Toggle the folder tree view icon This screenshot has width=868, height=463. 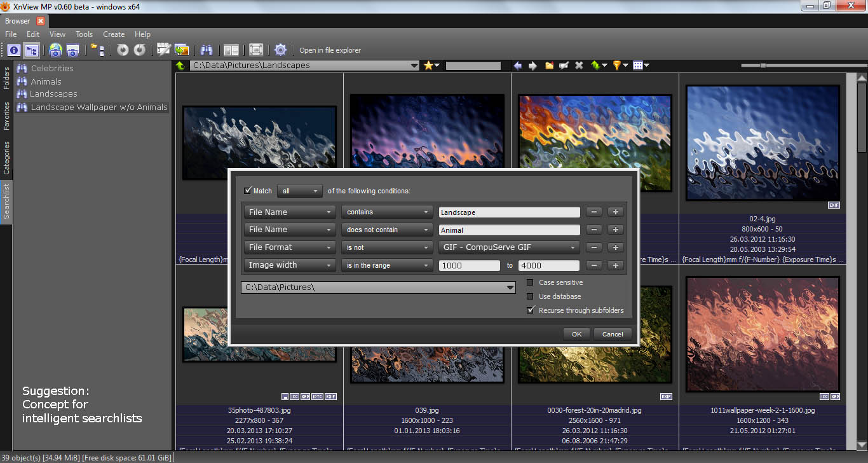coord(32,50)
